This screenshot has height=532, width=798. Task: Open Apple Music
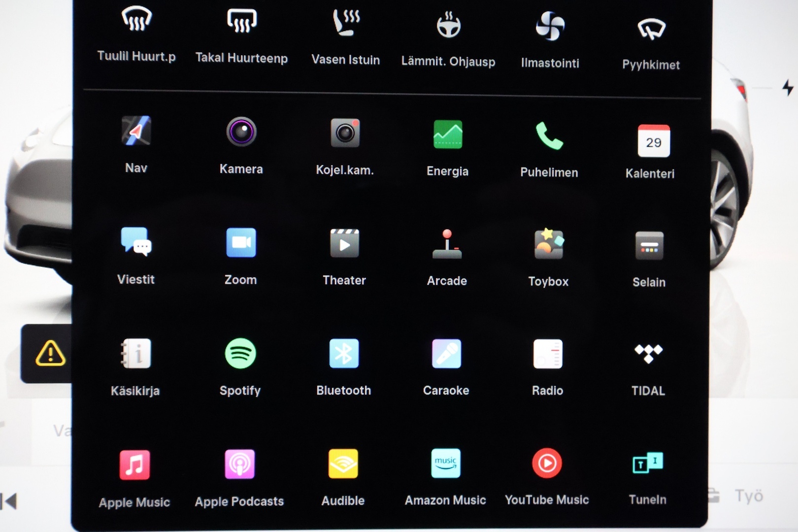(134, 465)
